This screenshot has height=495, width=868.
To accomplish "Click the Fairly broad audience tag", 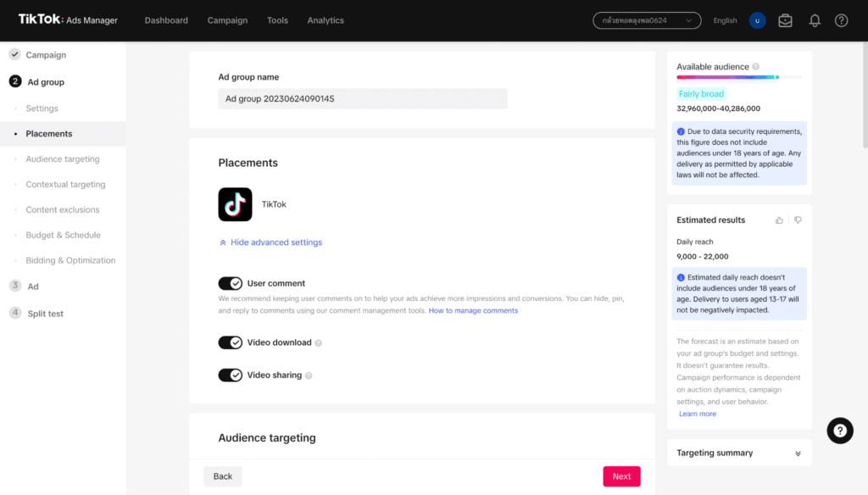I will pos(701,93).
